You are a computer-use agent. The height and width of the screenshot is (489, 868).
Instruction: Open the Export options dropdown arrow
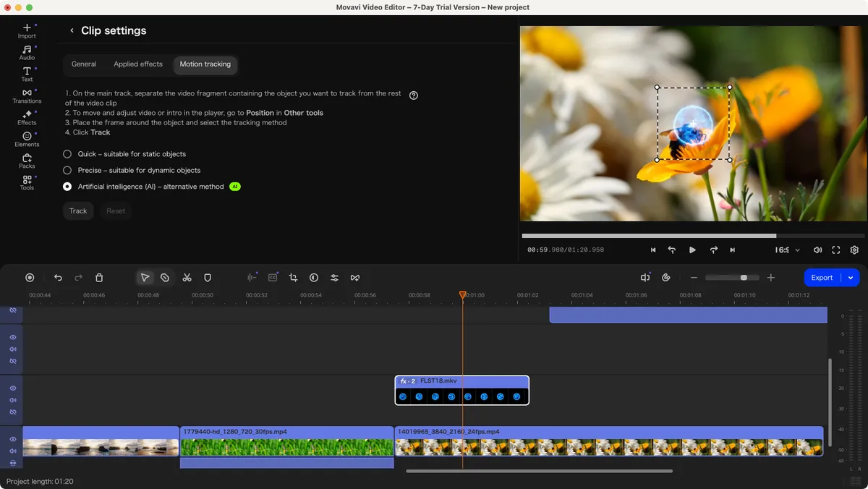point(851,277)
